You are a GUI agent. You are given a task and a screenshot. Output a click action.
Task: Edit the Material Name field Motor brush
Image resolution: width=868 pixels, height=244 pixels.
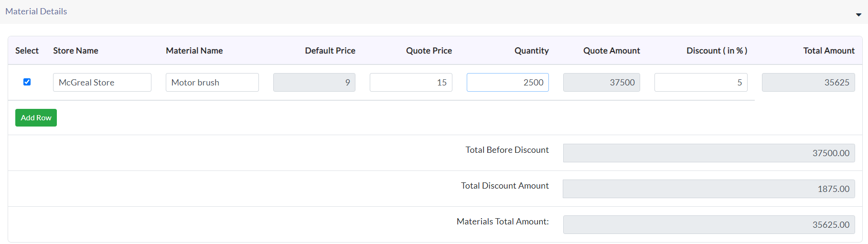click(x=212, y=82)
